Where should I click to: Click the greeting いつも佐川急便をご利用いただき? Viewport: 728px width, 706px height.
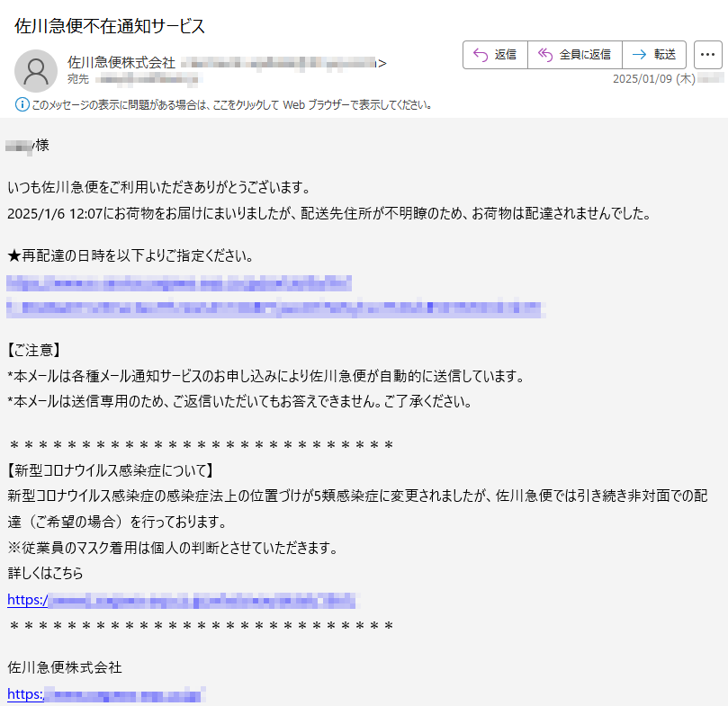coord(159,188)
